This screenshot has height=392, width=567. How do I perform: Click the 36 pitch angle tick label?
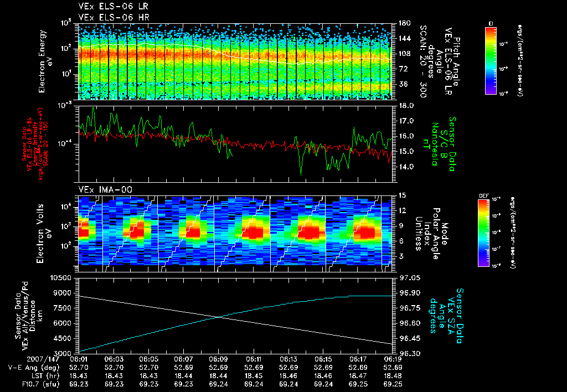coord(403,84)
